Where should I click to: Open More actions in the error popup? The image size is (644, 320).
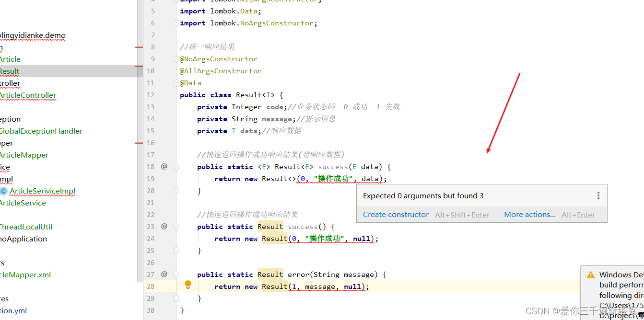tap(529, 214)
